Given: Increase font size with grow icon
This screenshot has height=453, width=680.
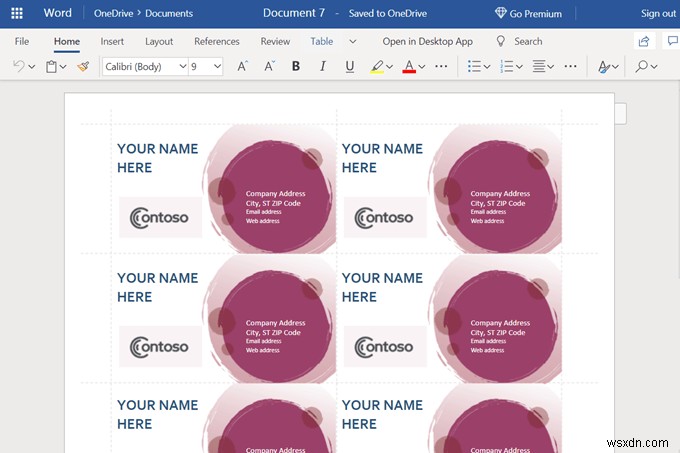Looking at the screenshot, I should coord(242,67).
